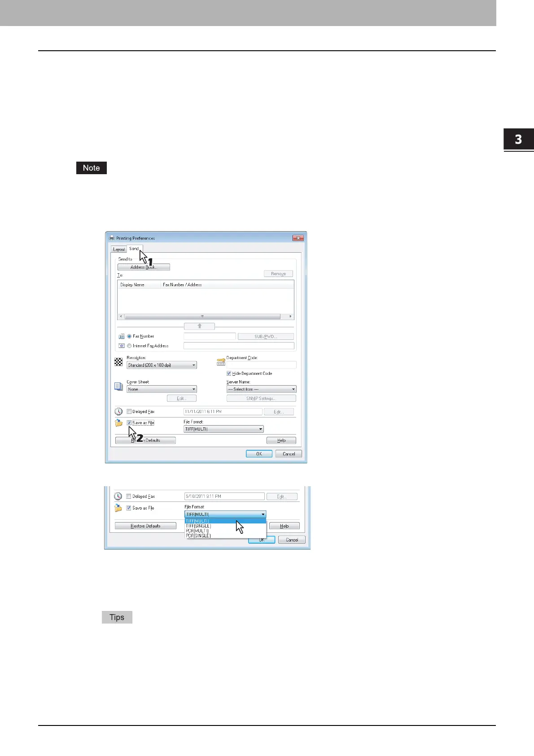Click the folder icon in the full Send dialog
The width and height of the screenshot is (534, 756).
(119, 423)
